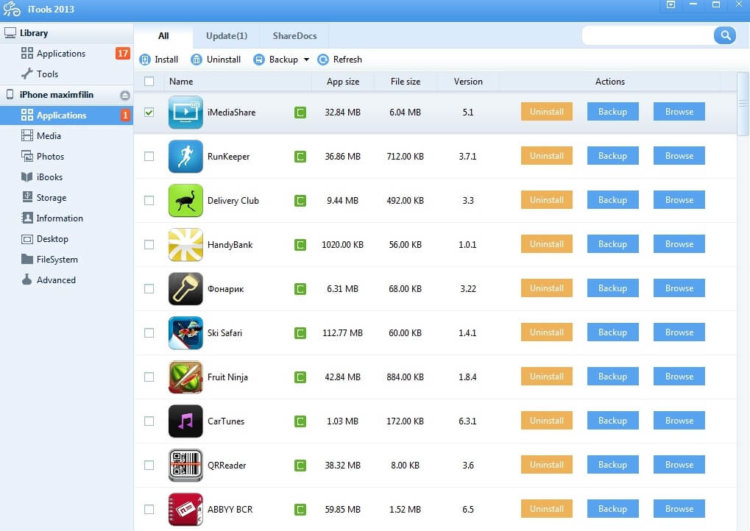Image resolution: width=750 pixels, height=531 pixels.
Task: Open Media section of iPhone
Action: coord(66,136)
